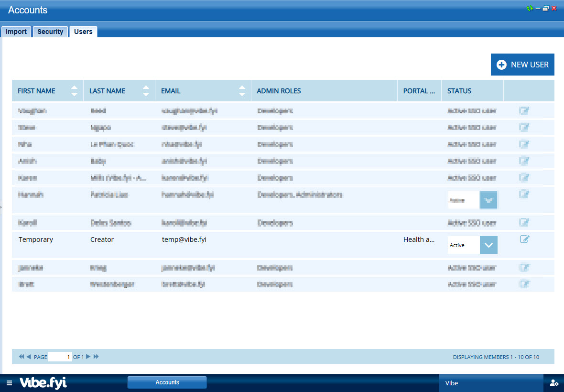Screen dimensions: 564x392
Task: Sort users by Email column
Action: (242, 91)
